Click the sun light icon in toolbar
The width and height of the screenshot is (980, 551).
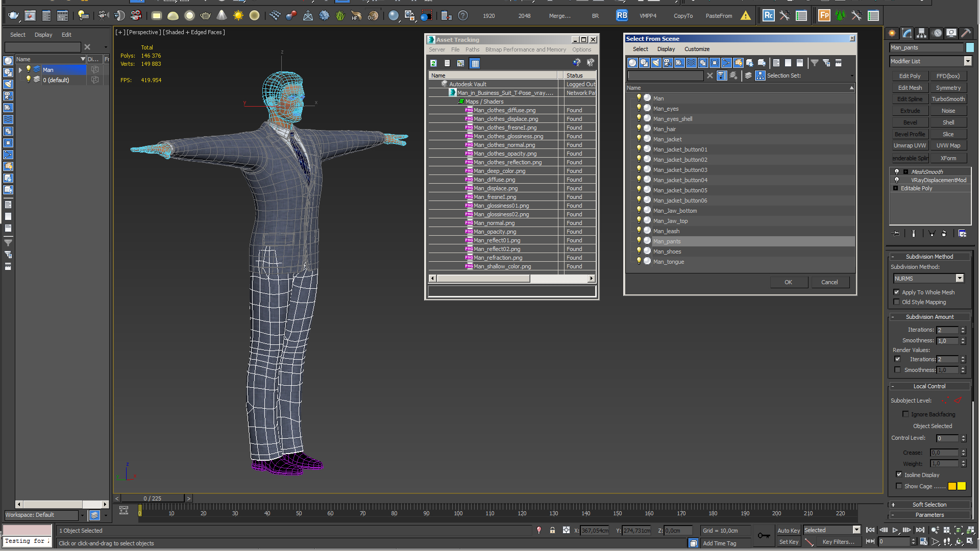point(238,16)
